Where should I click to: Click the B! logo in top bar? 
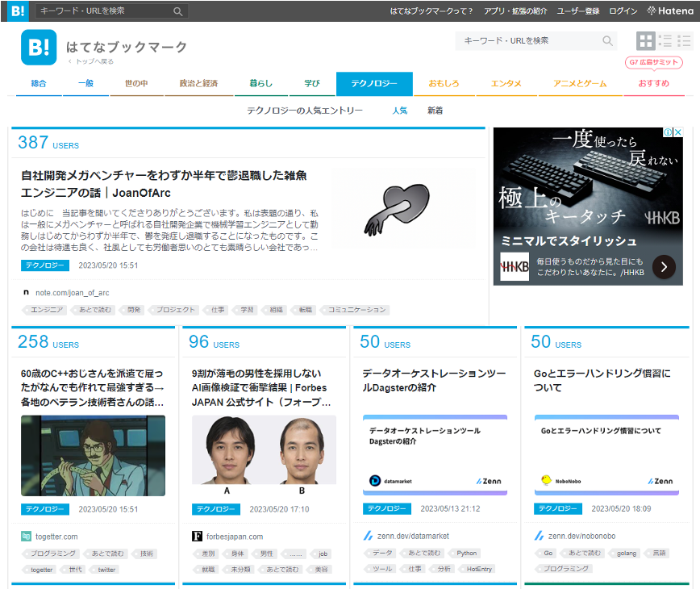click(x=18, y=10)
